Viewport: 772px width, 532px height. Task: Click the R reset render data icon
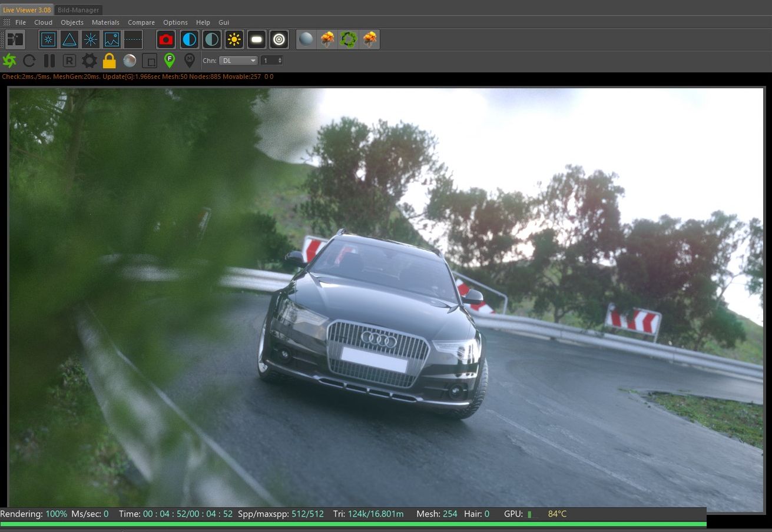(x=69, y=60)
